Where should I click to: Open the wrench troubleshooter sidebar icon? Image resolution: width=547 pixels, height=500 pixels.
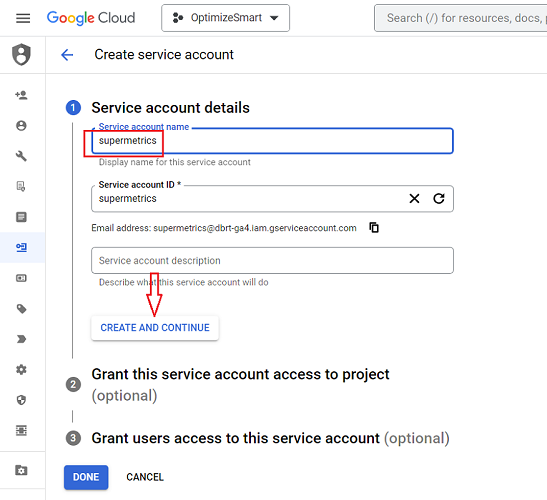tap(21, 156)
